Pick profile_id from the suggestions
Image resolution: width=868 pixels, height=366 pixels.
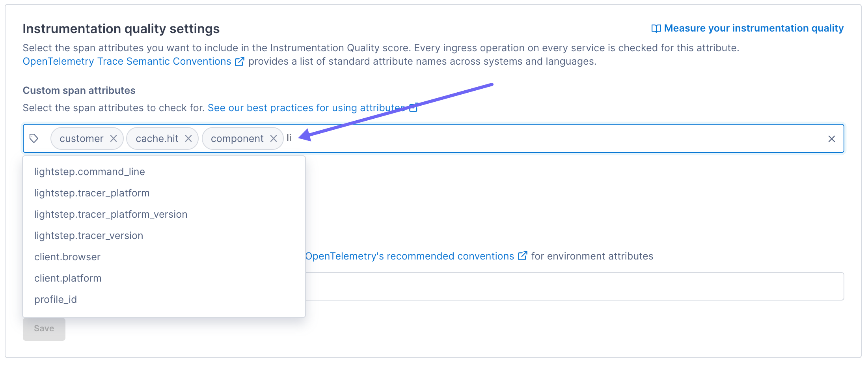[56, 299]
